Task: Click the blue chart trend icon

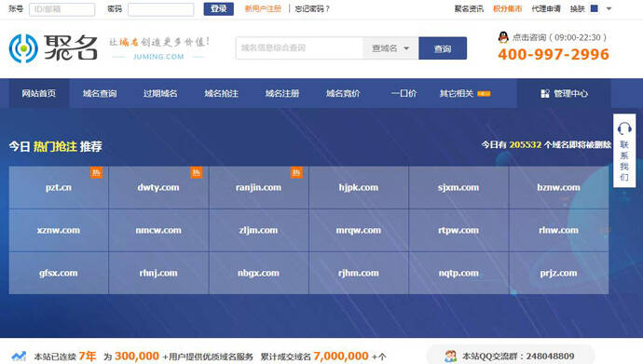Action: (19, 357)
